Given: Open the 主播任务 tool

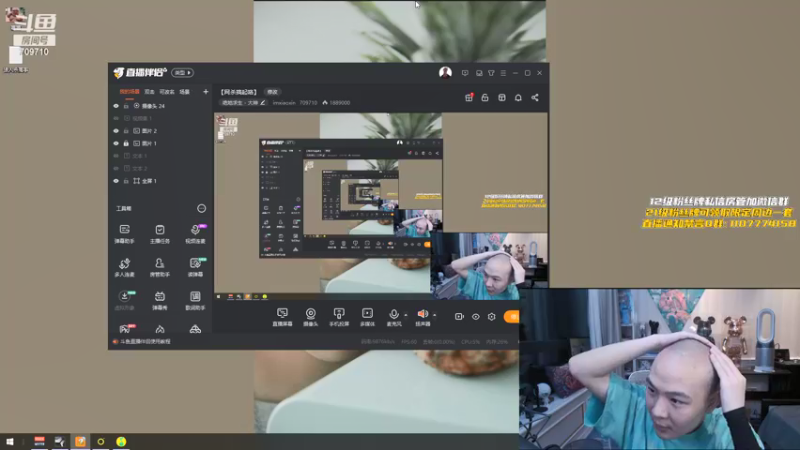Looking at the screenshot, I should tap(160, 234).
